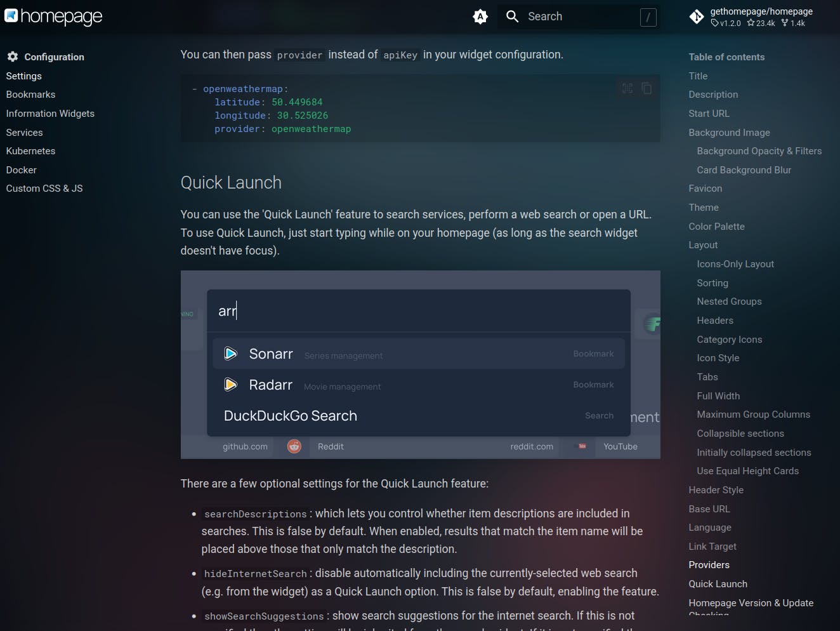Jump to Quick Launch in contents
This screenshot has width=840, height=631.
718,584
